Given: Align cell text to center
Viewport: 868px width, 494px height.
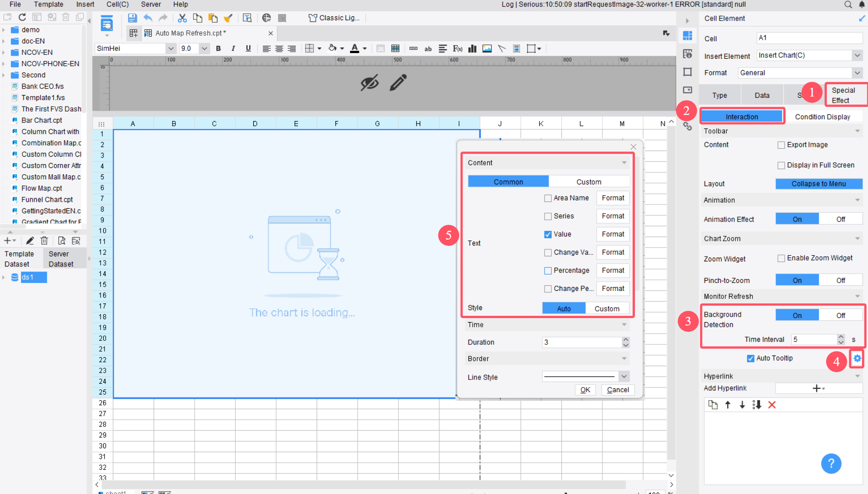Looking at the screenshot, I should point(279,49).
